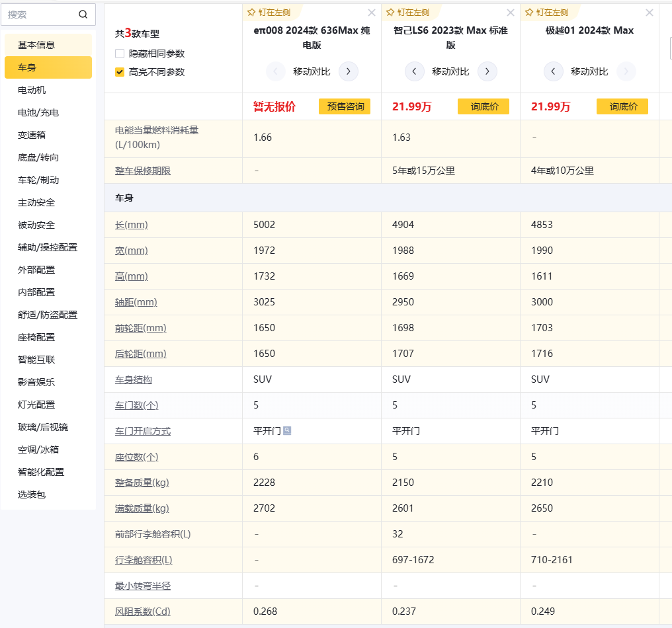
Task: Select 基本信息 in sidebar
Action: [36, 45]
